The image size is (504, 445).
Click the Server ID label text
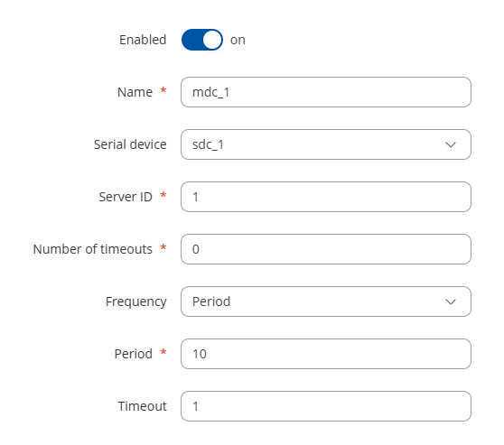126,197
